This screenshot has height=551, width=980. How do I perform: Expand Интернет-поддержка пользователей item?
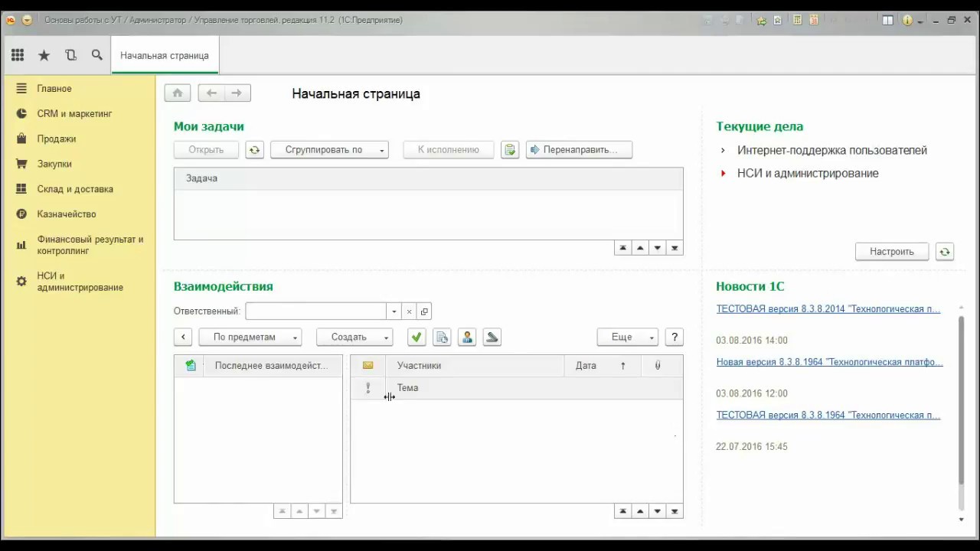point(723,151)
